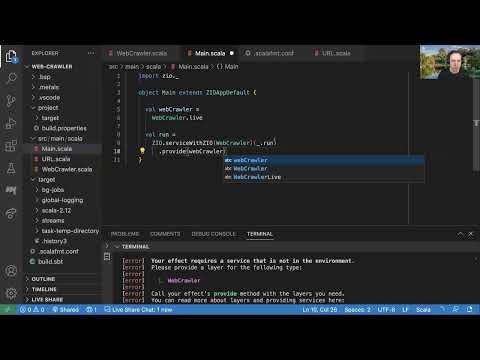
Task: Open Explorer more actions ellipsis
Action: click(91, 53)
